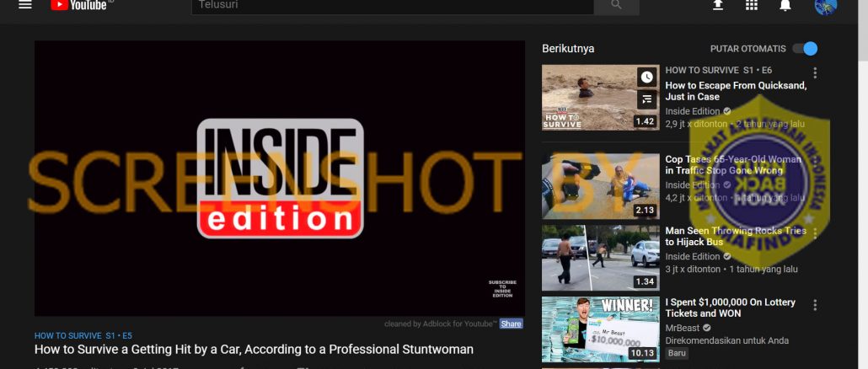Open 'Cop Tases 65-Year-Old Woman' title
Image resolution: width=868 pixels, height=369 pixels.
(733, 165)
